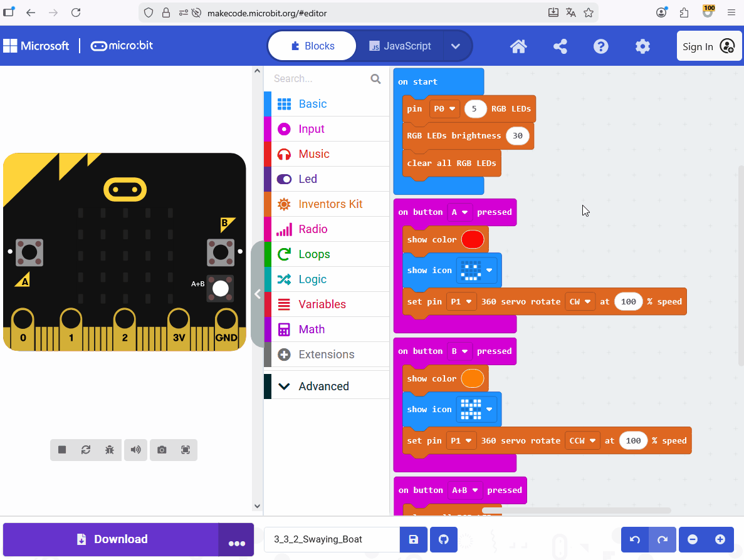744x560 pixels.
Task: Open the button A dropdown
Action: (x=459, y=212)
